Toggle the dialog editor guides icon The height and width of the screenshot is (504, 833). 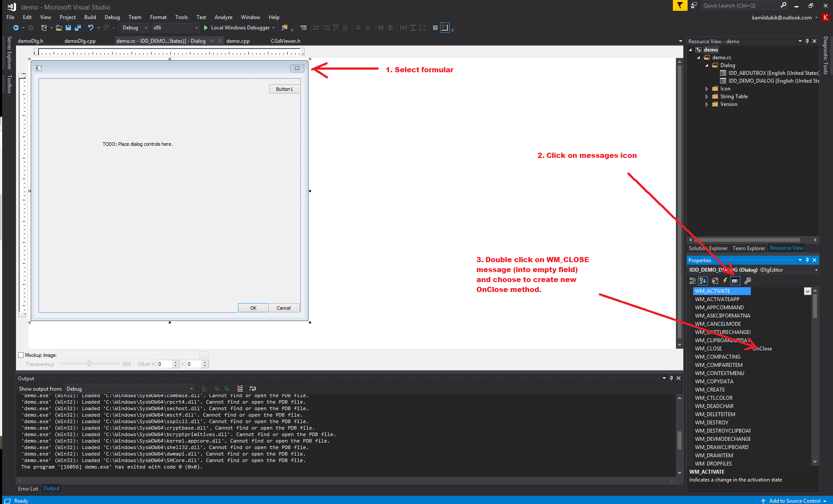click(x=445, y=28)
